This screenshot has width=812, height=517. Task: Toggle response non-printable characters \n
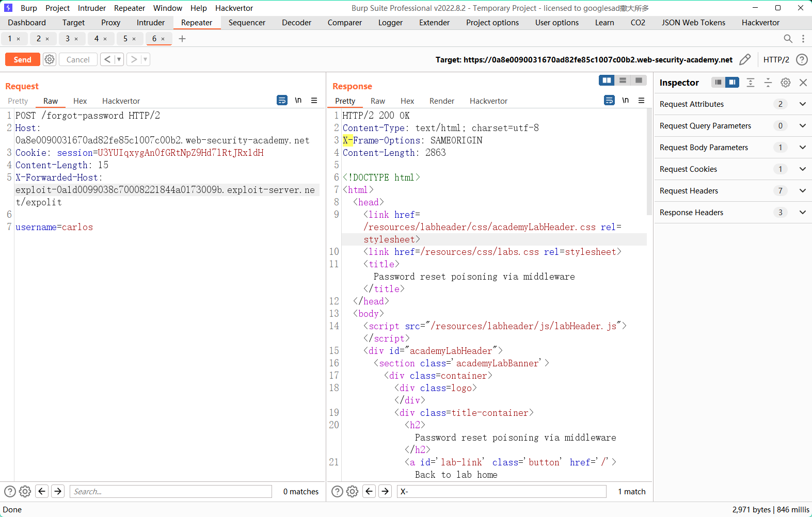coord(625,100)
